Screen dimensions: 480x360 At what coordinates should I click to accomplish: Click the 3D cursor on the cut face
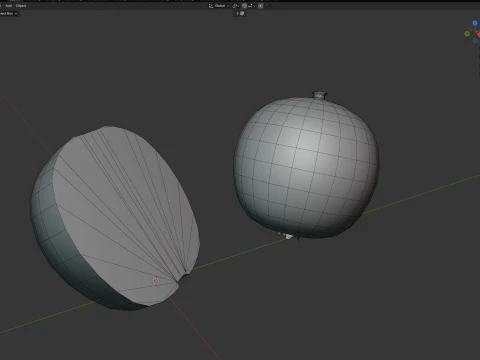tap(156, 281)
